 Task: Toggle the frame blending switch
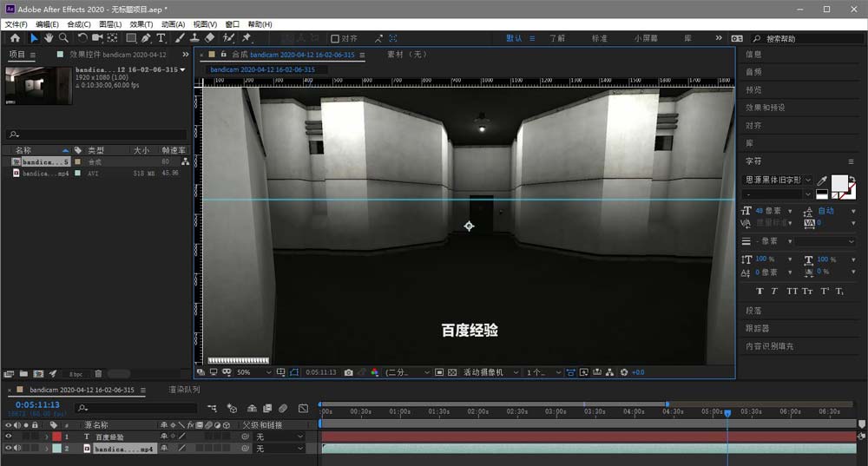[267, 409]
